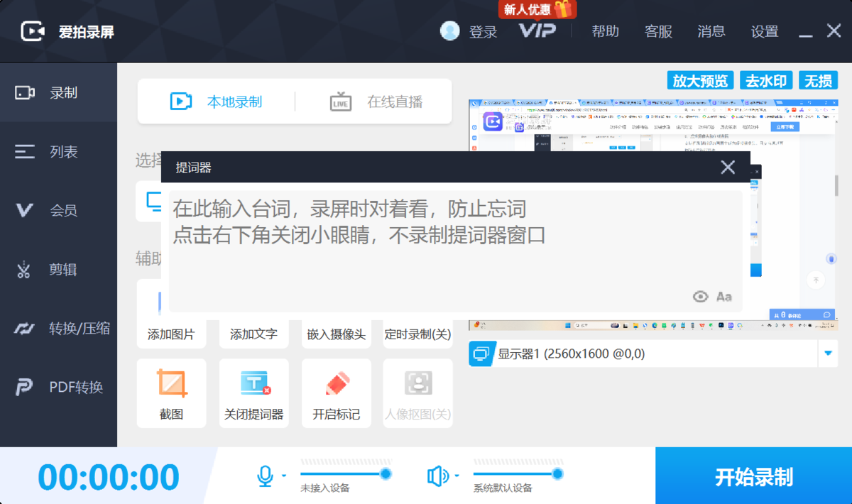Click the speaker icon
852x504 pixels.
437,476
